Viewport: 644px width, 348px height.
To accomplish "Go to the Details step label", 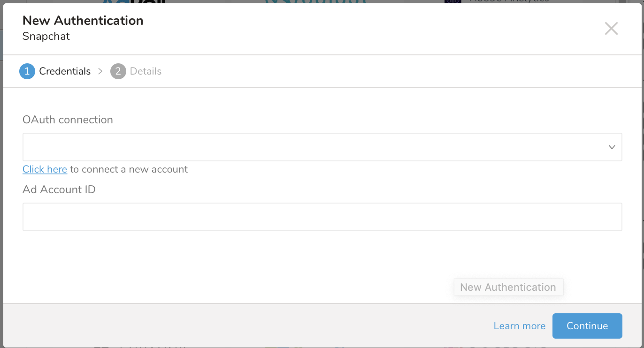I will coord(146,71).
